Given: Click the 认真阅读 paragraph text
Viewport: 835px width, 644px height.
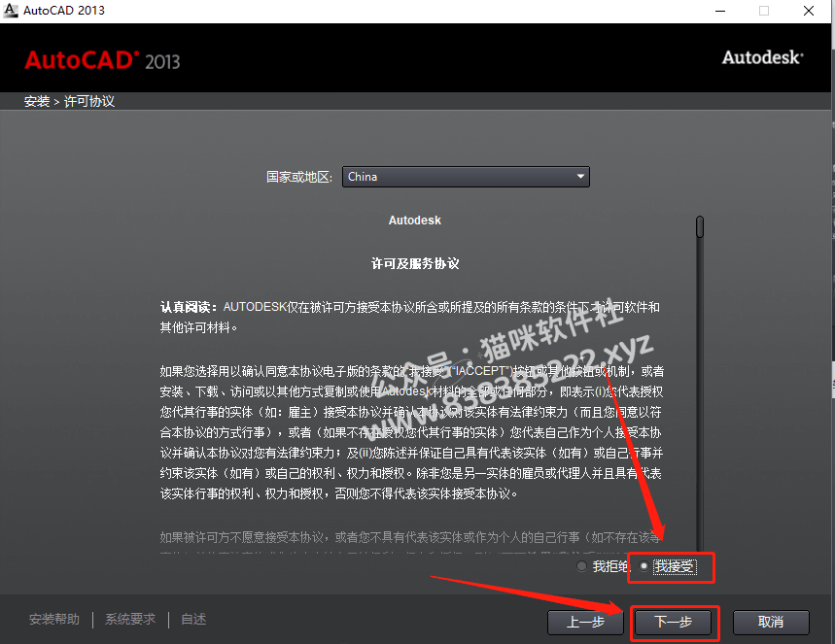Looking at the screenshot, I should 410,318.
